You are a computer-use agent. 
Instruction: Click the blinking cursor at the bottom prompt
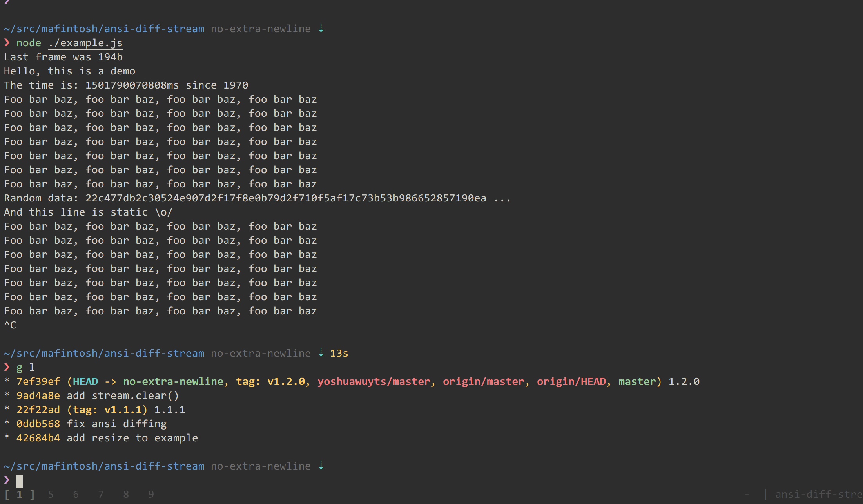point(20,481)
